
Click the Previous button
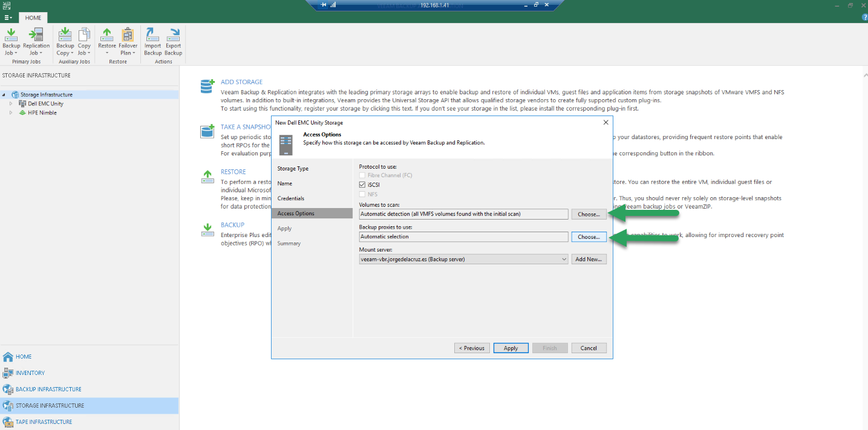pyautogui.click(x=472, y=348)
